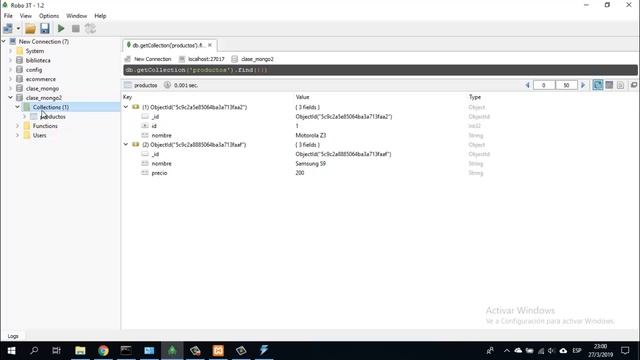Open Google Chrome from taskbar
640x360 pixels.
tap(103, 351)
